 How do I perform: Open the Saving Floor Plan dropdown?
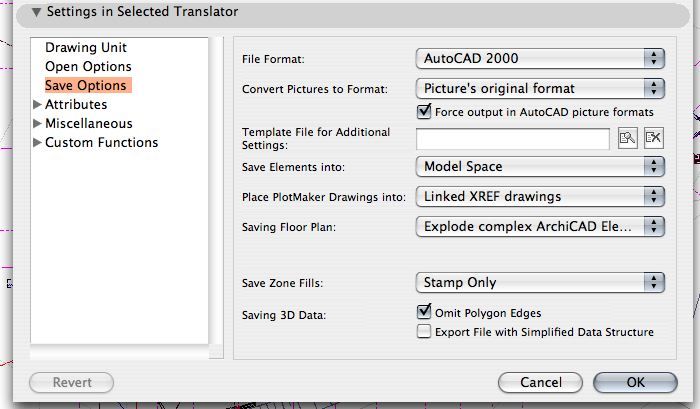pos(540,227)
